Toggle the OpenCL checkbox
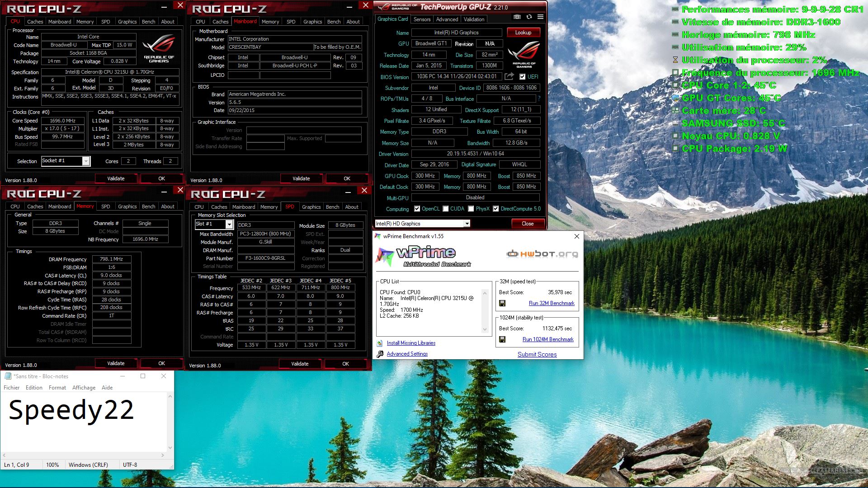This screenshot has height=488, width=868. [x=417, y=209]
